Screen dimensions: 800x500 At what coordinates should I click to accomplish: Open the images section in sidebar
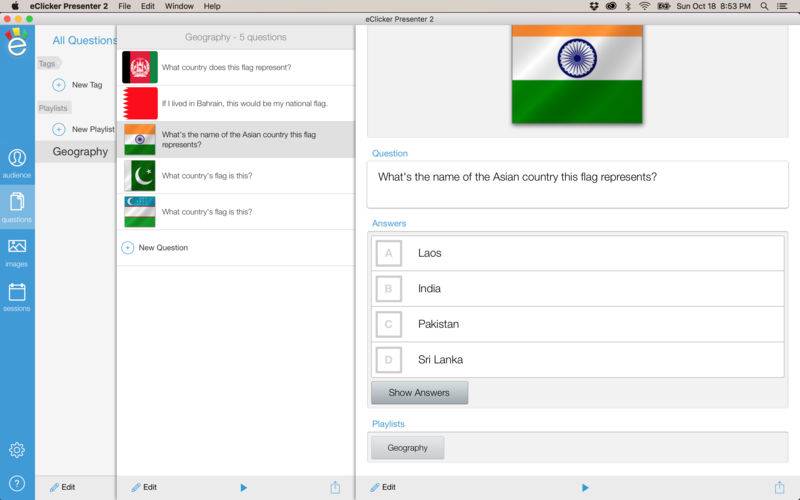click(x=17, y=253)
